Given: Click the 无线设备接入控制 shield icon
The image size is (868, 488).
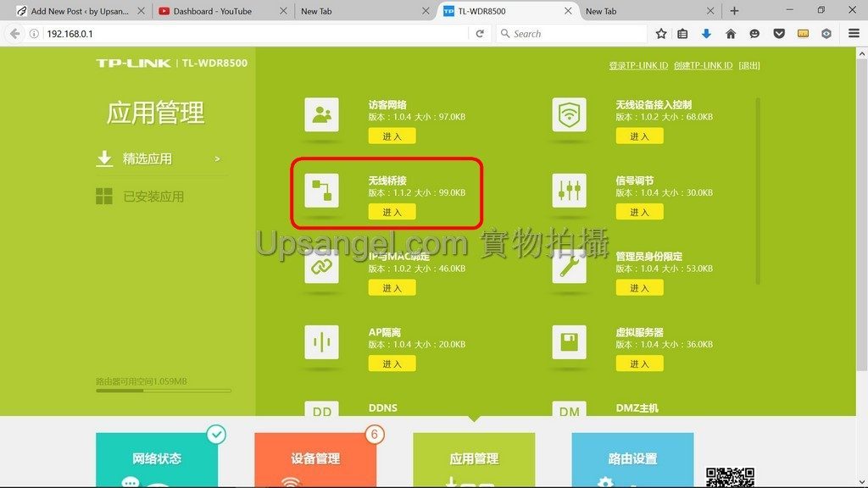Looking at the screenshot, I should pos(569,114).
